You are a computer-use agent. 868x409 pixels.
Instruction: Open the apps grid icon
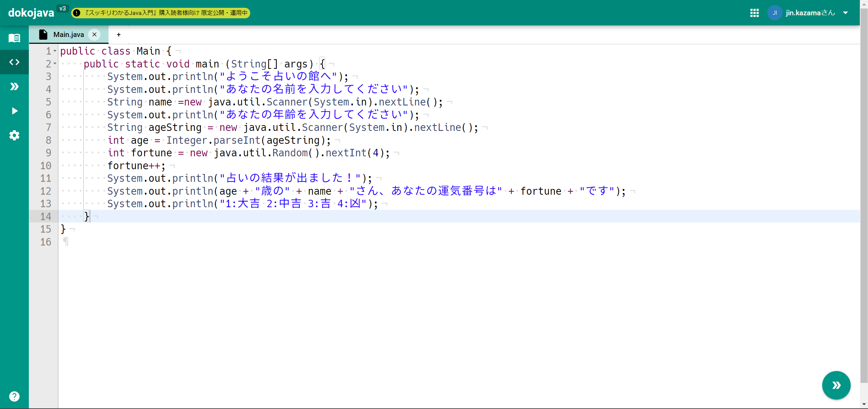tap(754, 13)
